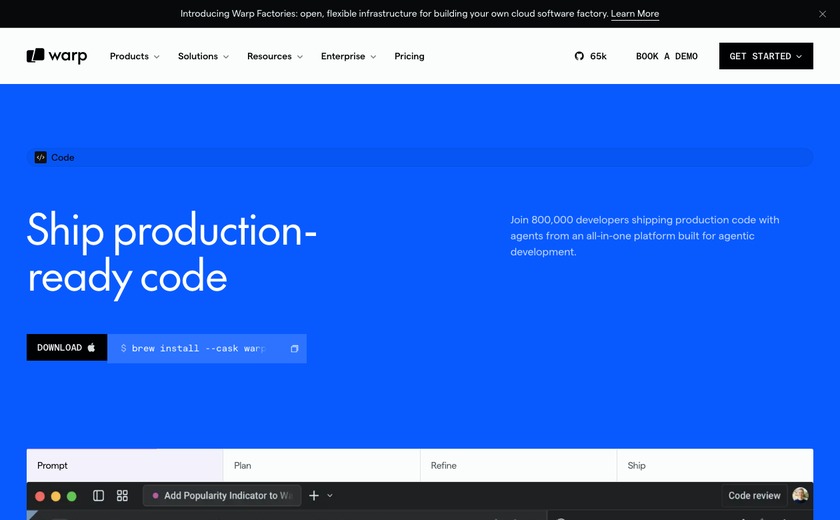Screen dimensions: 840x520
Task: Open the Add Popularity Indicator tab
Action: pos(222,496)
